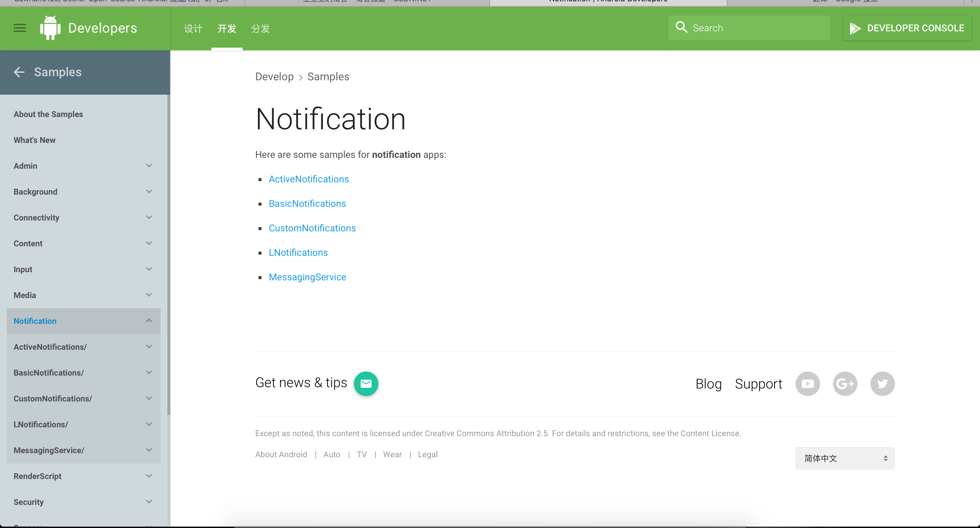
Task: Open the hamburger navigation menu
Action: click(19, 28)
